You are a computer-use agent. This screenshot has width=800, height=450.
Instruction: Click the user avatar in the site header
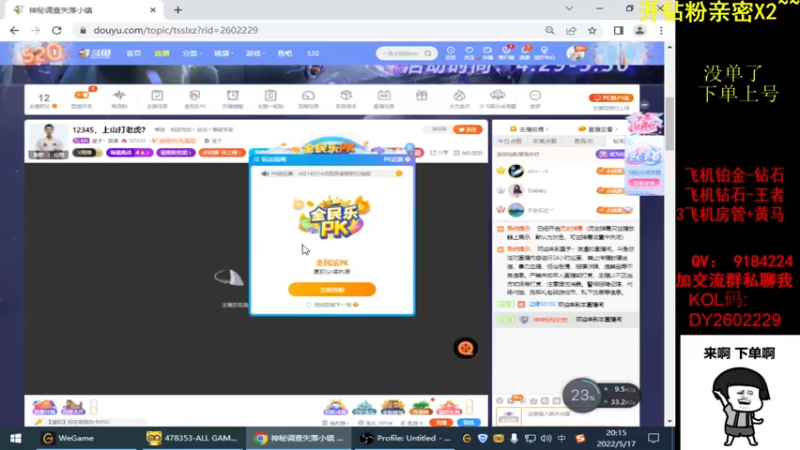[576, 53]
